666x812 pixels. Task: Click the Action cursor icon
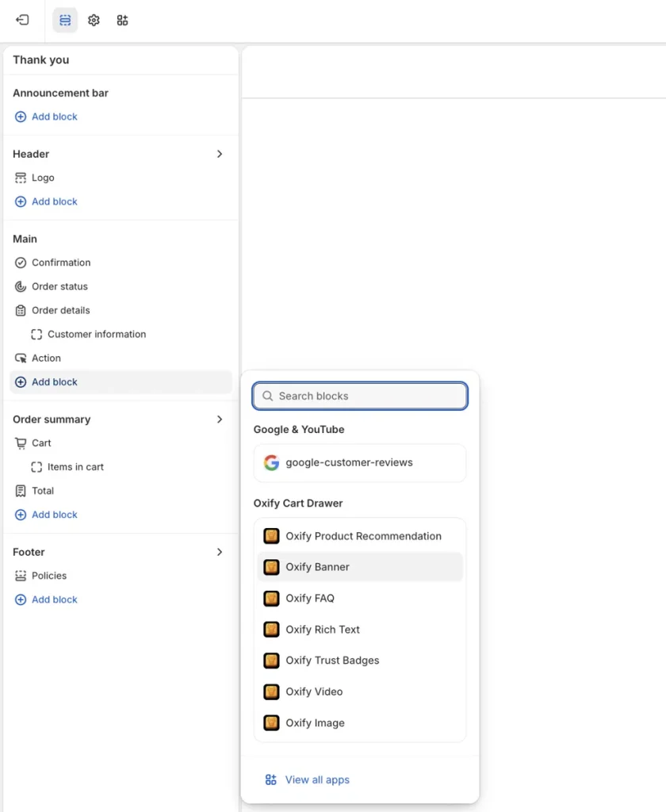click(x=20, y=358)
